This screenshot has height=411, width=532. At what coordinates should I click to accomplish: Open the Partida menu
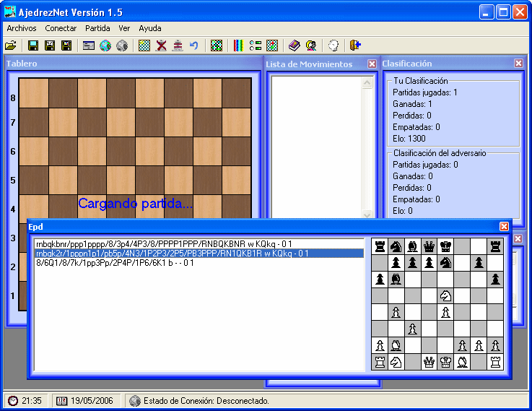[97, 28]
